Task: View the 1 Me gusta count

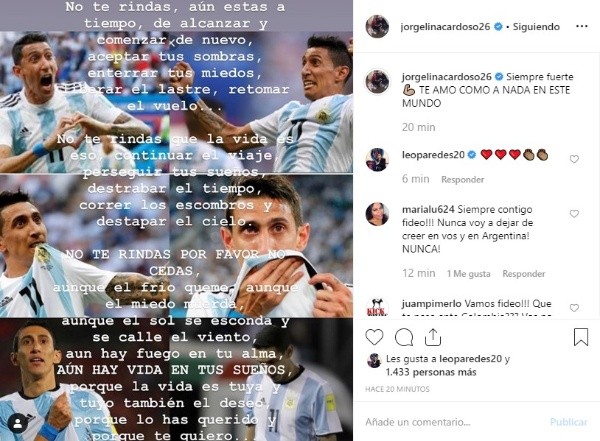Action: (x=469, y=274)
